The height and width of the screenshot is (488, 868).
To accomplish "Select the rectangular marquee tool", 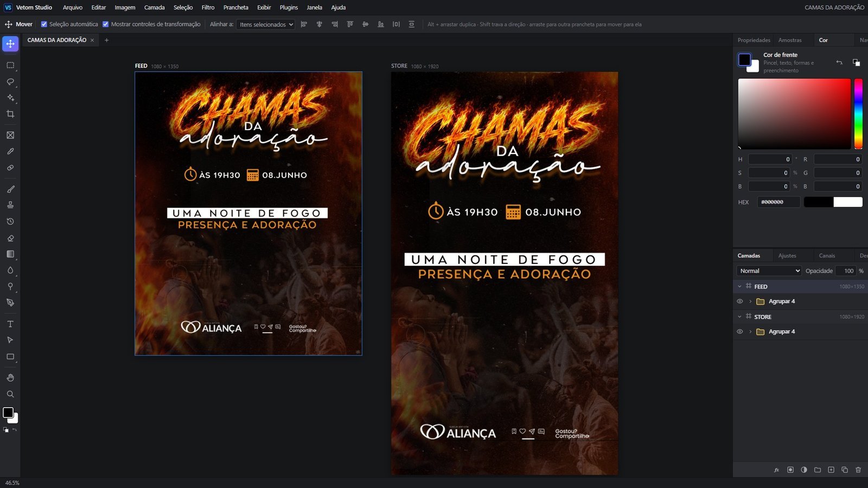I will pyautogui.click(x=10, y=65).
